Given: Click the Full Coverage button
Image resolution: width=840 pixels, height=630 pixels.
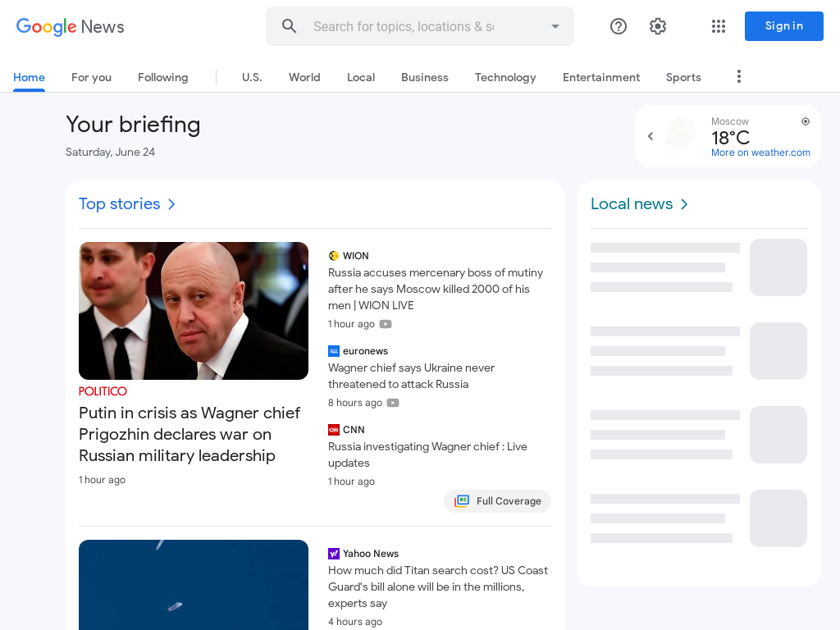Looking at the screenshot, I should [497, 501].
